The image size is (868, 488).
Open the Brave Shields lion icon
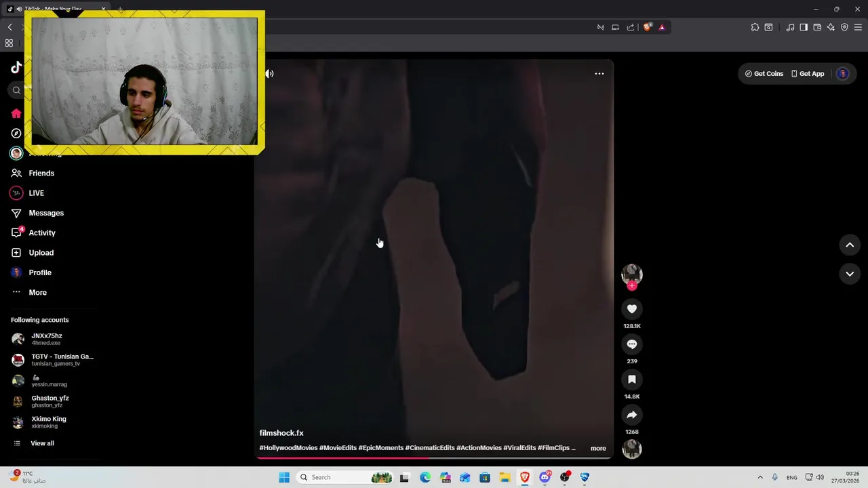point(647,27)
